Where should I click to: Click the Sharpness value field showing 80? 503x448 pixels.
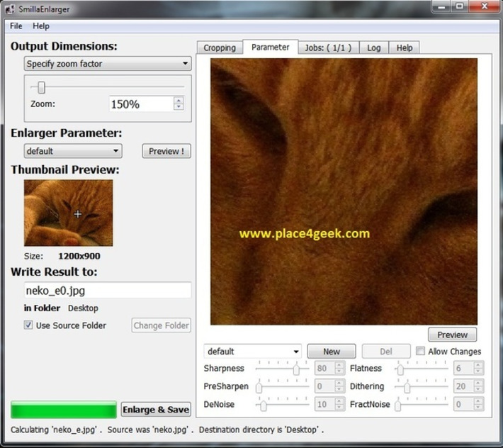click(324, 368)
